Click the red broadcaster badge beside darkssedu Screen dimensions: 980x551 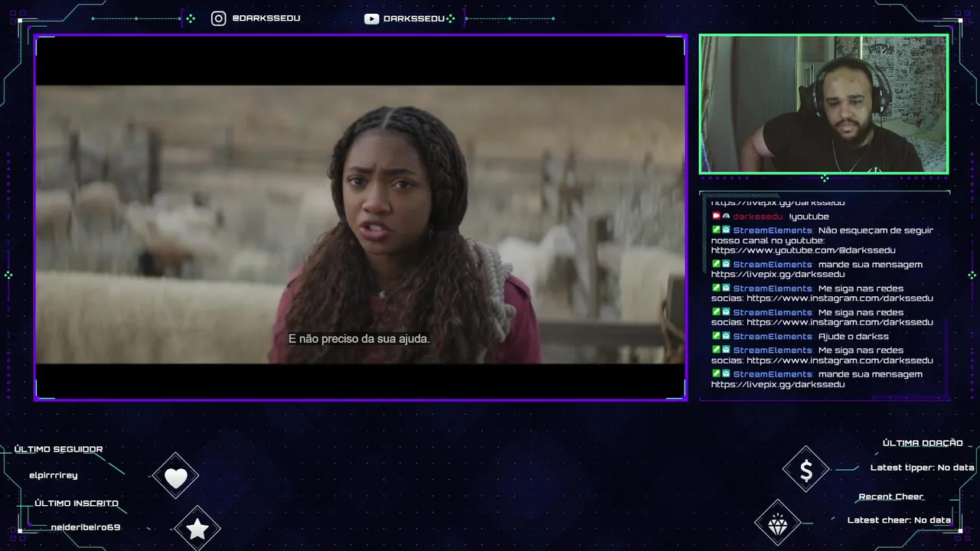[717, 217]
